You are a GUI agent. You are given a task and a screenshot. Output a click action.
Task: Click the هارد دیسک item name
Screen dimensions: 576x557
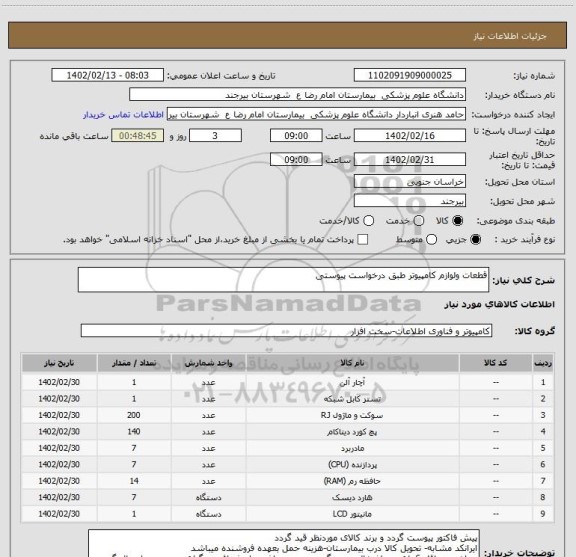[352, 497]
